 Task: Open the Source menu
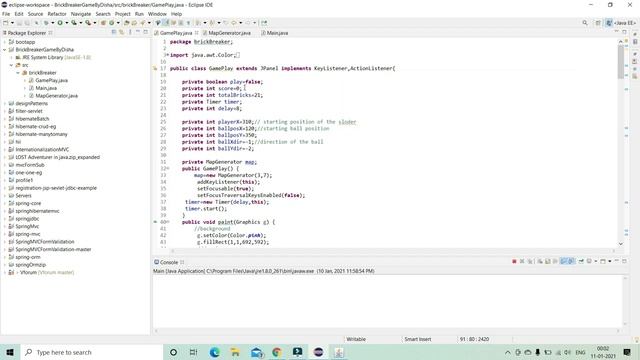pos(35,14)
